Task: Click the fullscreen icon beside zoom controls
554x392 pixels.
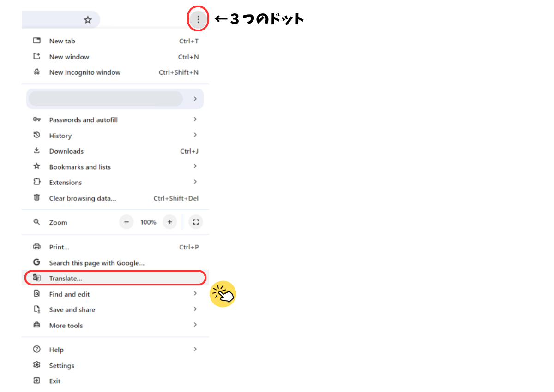Action: coord(196,222)
